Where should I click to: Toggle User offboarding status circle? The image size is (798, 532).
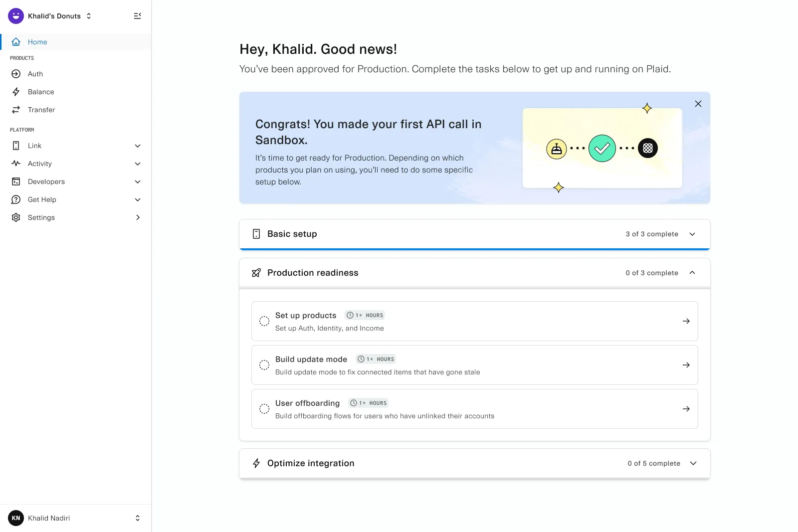264,409
